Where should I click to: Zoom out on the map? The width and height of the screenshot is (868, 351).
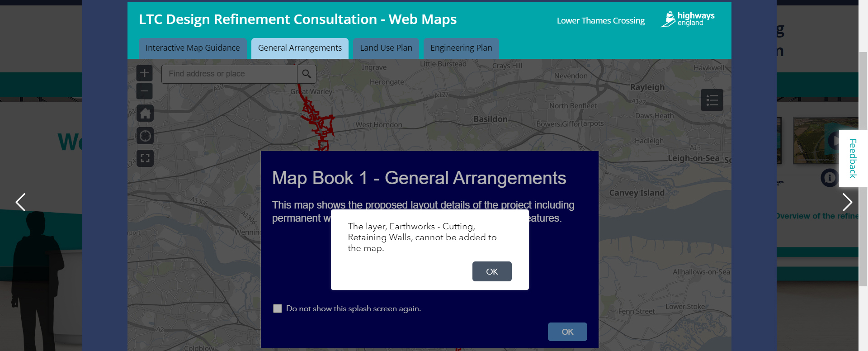145,91
